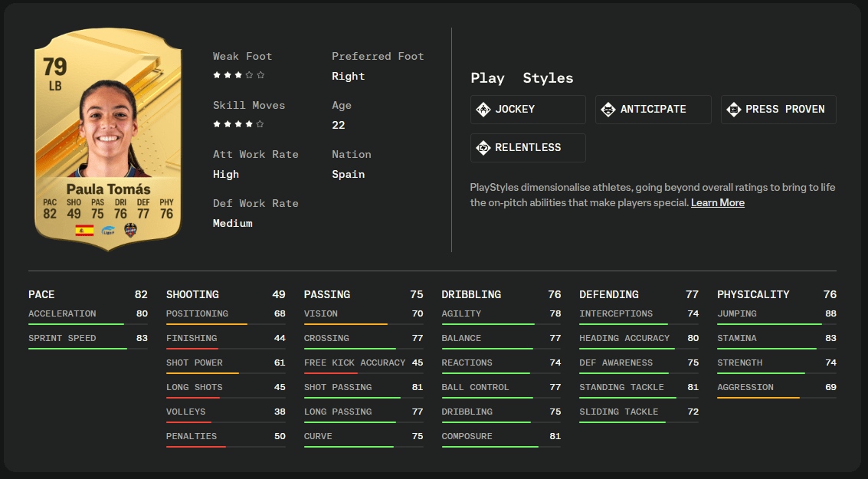
Task: Click the PENALTIES stat label
Action: click(x=192, y=436)
